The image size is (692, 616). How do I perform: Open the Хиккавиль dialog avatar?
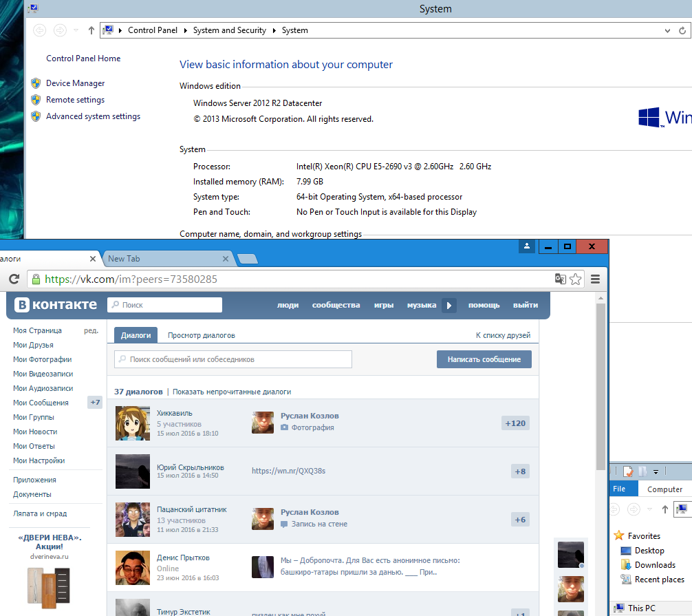click(133, 423)
